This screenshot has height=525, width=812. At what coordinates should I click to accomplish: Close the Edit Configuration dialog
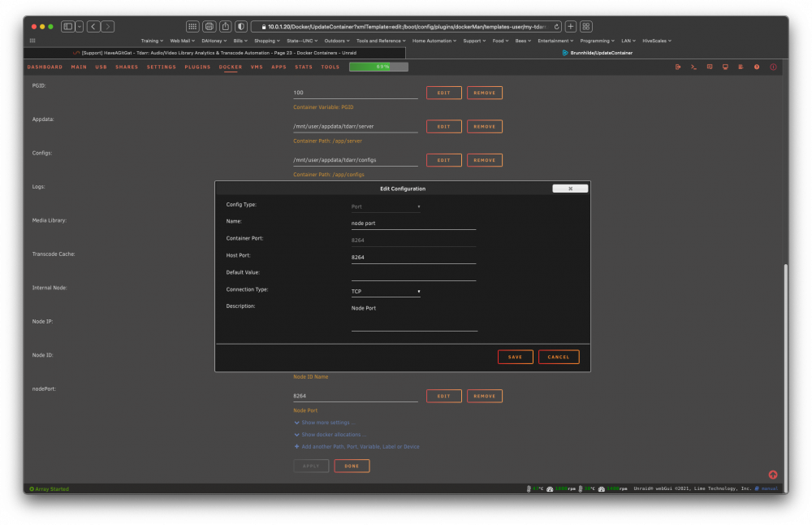click(x=570, y=189)
